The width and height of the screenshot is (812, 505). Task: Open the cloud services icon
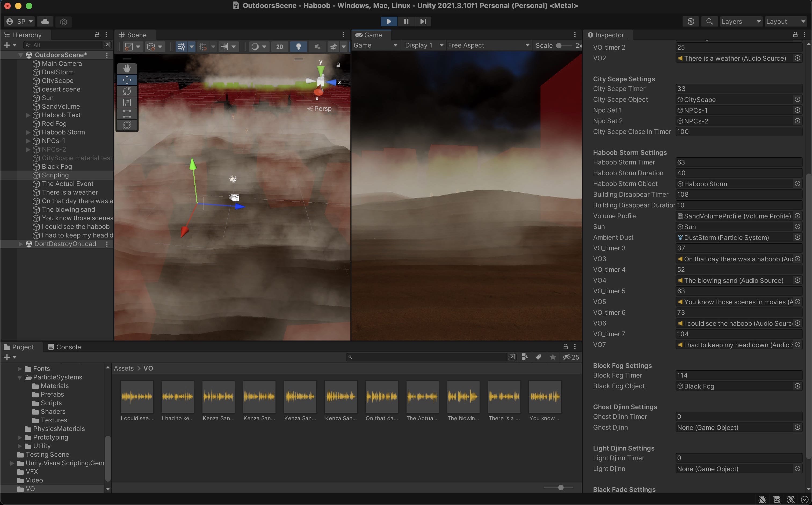(45, 21)
